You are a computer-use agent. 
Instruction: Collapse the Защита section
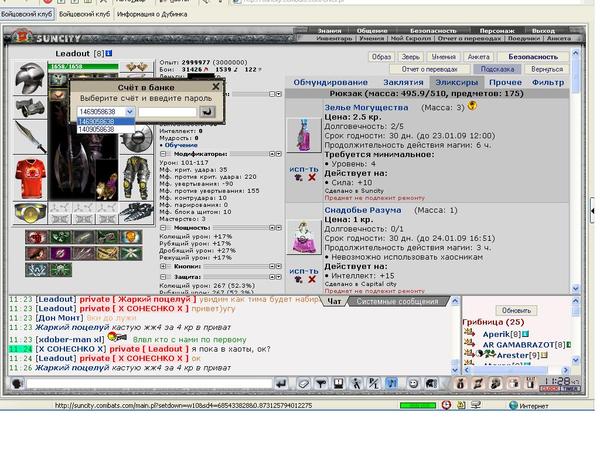pyautogui.click(x=163, y=277)
